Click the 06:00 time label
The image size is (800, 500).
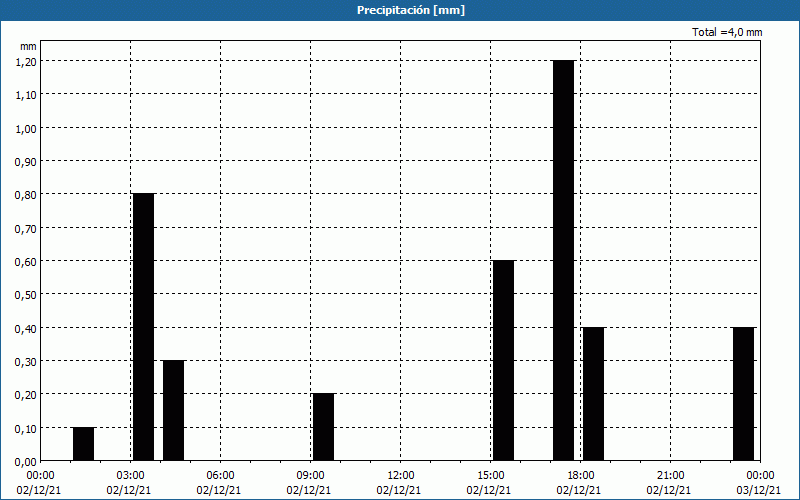(220, 476)
